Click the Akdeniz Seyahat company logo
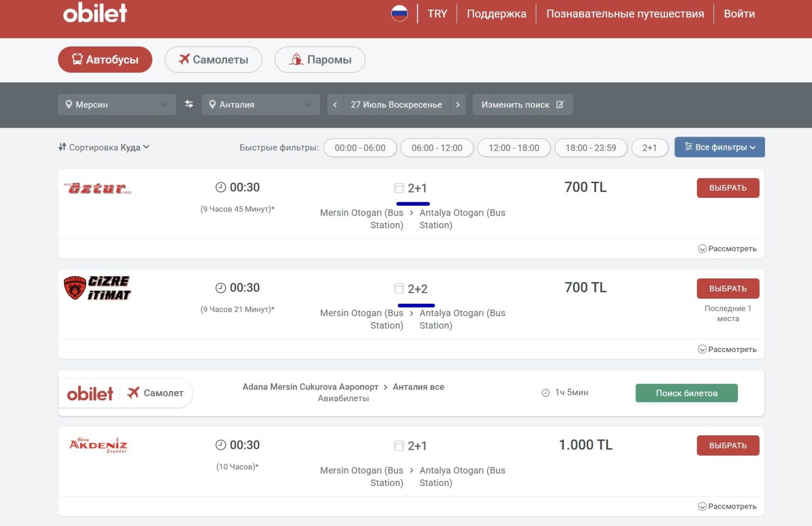Screen dimensions: 812x526 tap(98, 445)
